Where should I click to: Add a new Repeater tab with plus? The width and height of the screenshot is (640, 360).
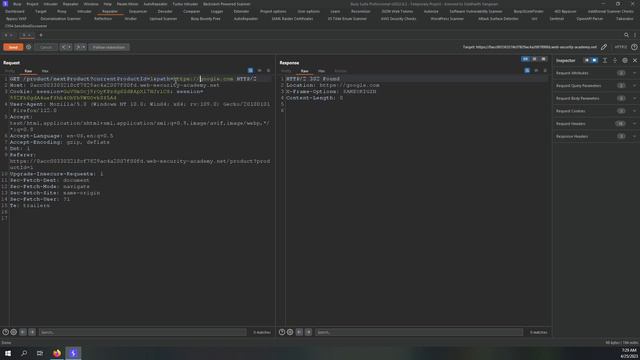click(41, 36)
